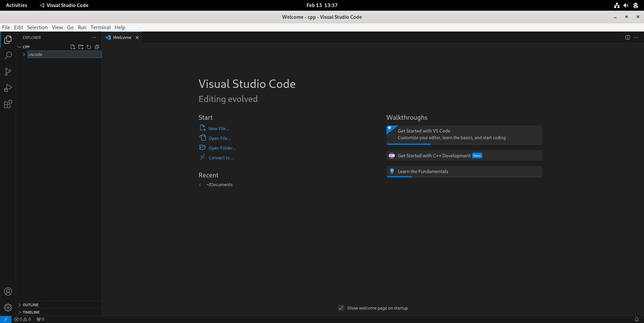Open Activities overview
The height and width of the screenshot is (323, 644).
click(x=16, y=5)
